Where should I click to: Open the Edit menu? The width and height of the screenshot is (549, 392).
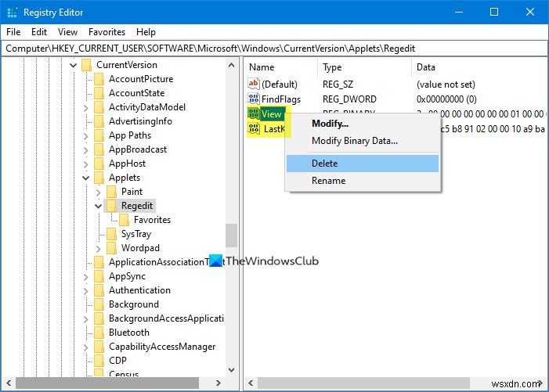pos(39,32)
